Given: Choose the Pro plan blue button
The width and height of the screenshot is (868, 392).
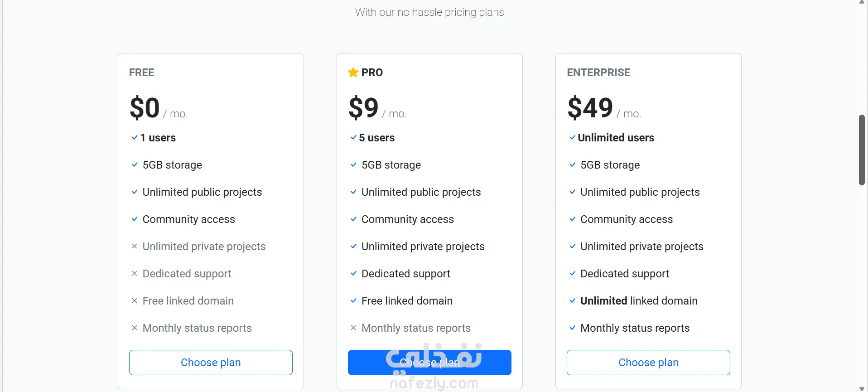Looking at the screenshot, I should tap(429, 363).
